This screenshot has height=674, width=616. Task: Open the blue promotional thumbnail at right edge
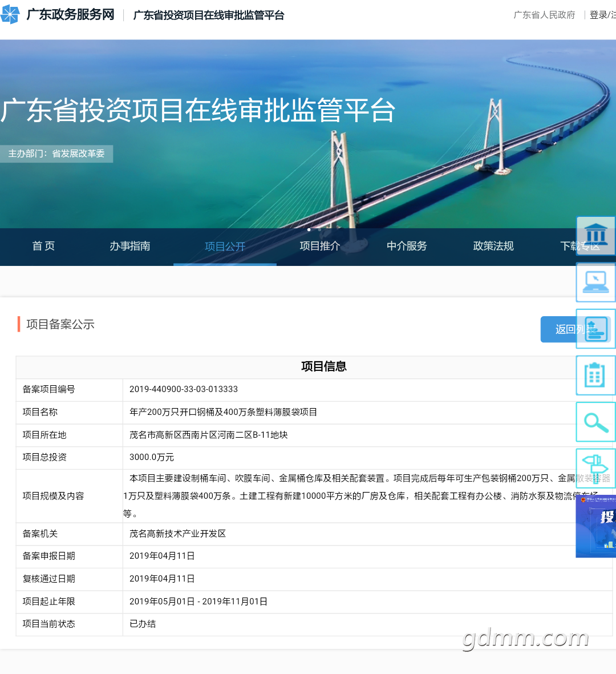596,526
